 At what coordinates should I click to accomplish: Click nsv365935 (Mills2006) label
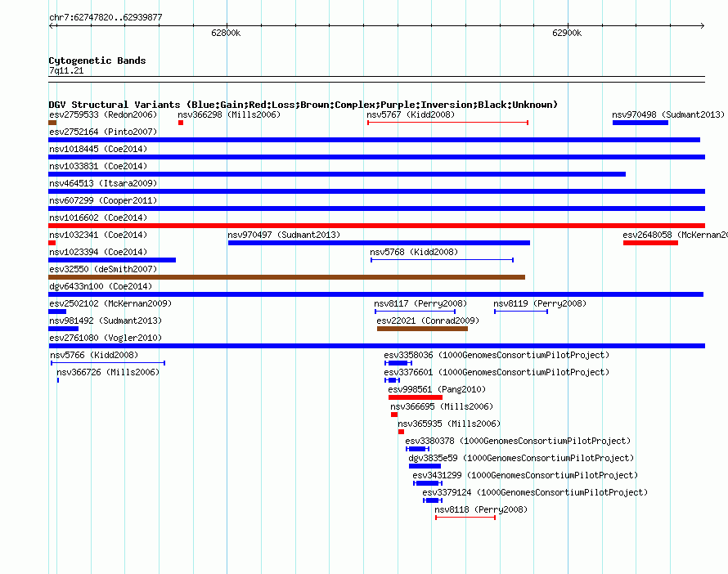tap(449, 424)
